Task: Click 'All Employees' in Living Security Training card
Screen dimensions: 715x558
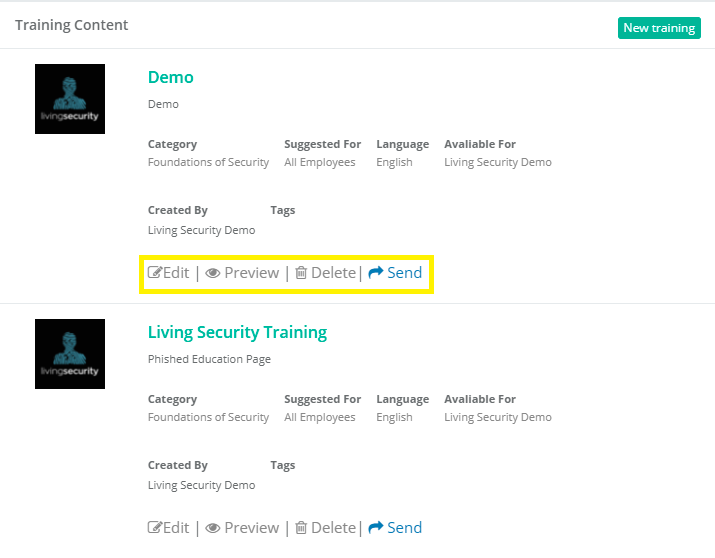Action: coord(320,417)
